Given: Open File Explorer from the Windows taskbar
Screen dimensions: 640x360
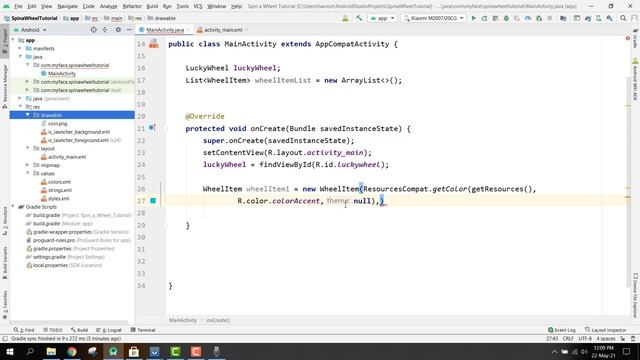Looking at the screenshot, I should tap(51, 351).
